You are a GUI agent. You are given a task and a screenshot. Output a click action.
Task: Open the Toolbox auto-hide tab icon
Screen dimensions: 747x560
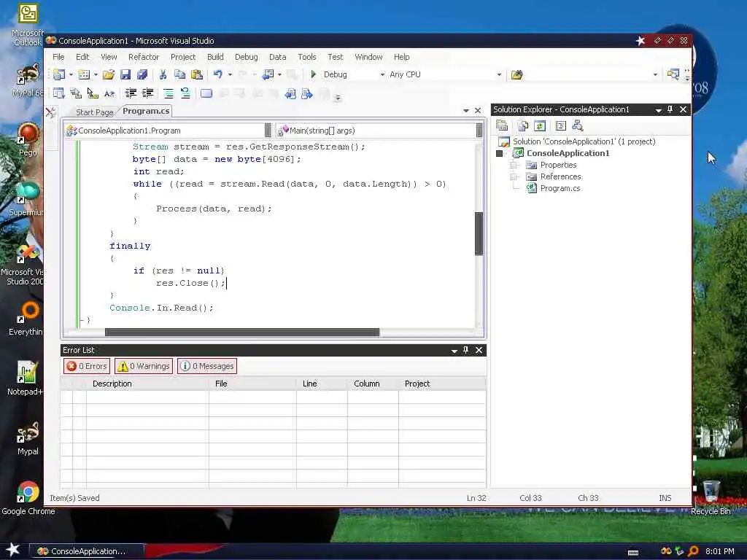(x=51, y=112)
